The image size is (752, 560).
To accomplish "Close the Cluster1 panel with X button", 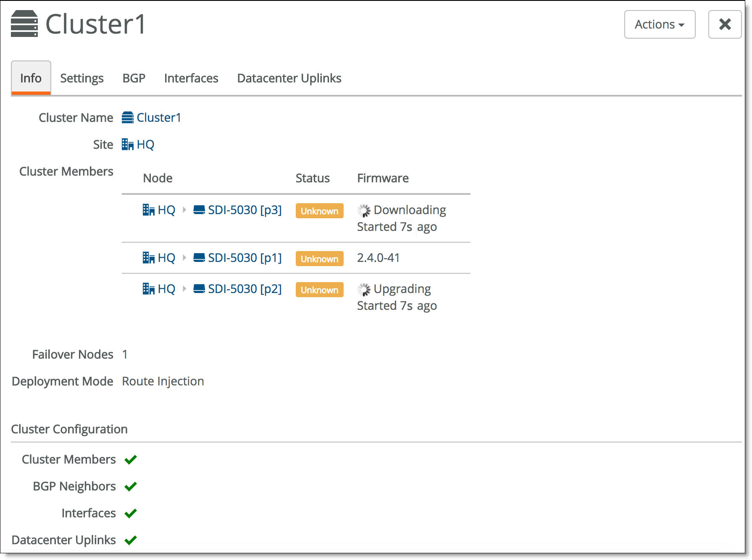I will pos(725,24).
